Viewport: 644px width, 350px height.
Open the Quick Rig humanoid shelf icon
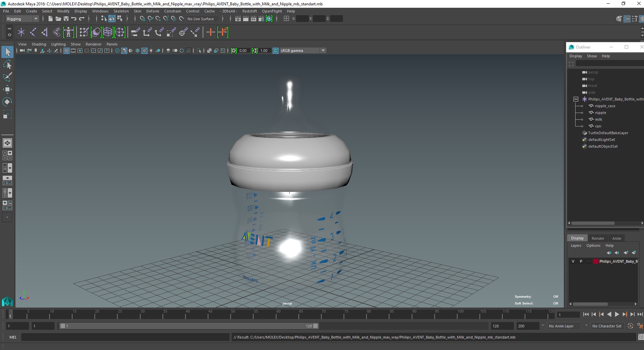point(68,32)
